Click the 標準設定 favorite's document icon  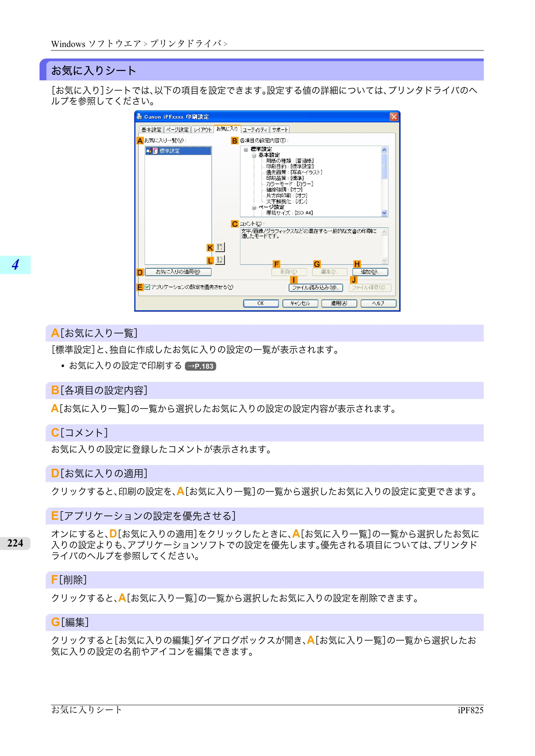(156, 151)
